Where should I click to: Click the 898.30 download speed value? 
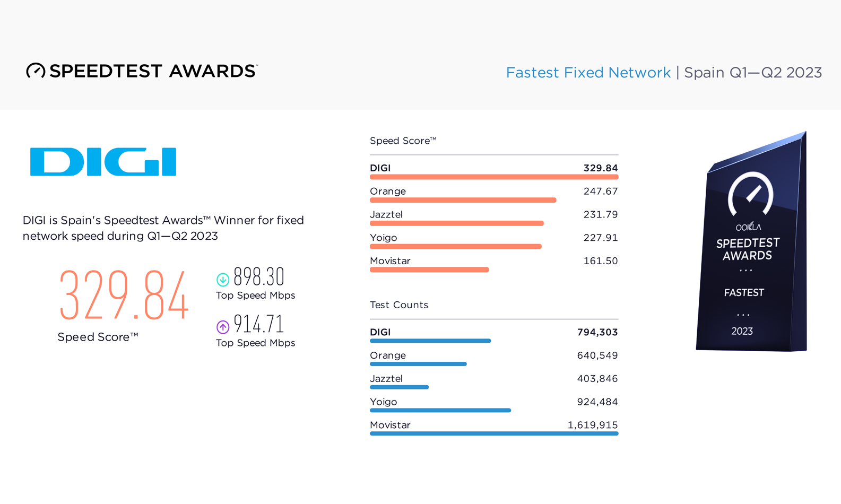point(259,276)
